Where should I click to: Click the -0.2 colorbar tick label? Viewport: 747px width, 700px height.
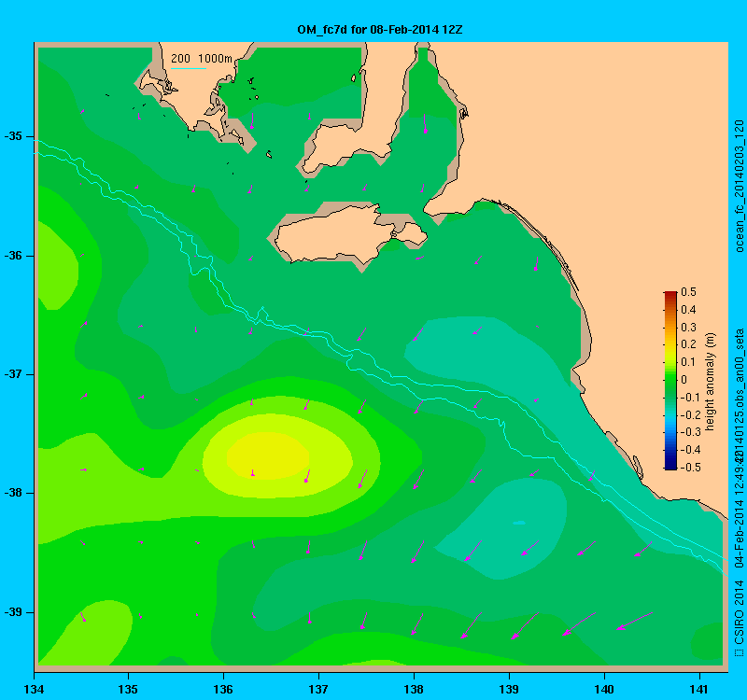[x=690, y=414]
